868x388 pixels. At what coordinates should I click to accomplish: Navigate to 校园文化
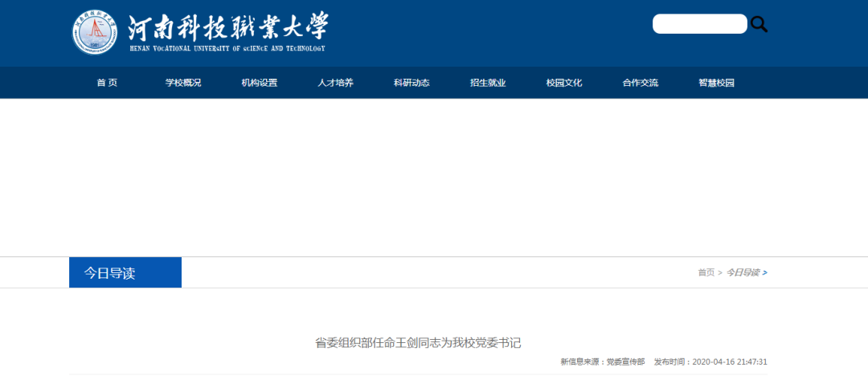click(563, 83)
